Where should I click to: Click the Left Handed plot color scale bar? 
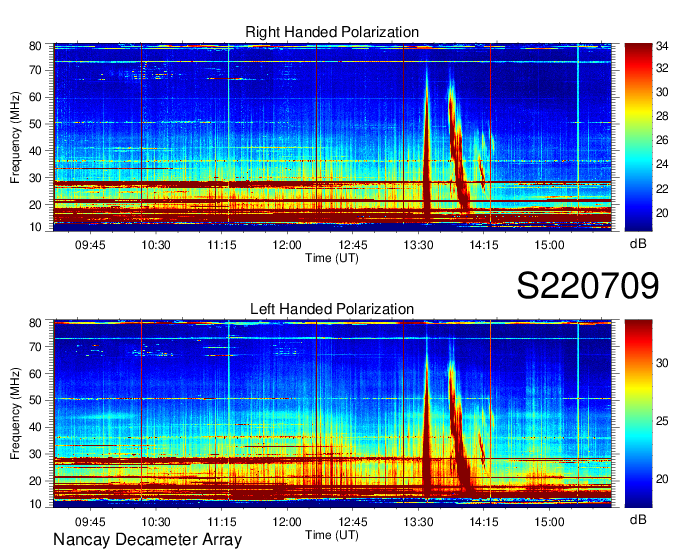click(x=638, y=414)
